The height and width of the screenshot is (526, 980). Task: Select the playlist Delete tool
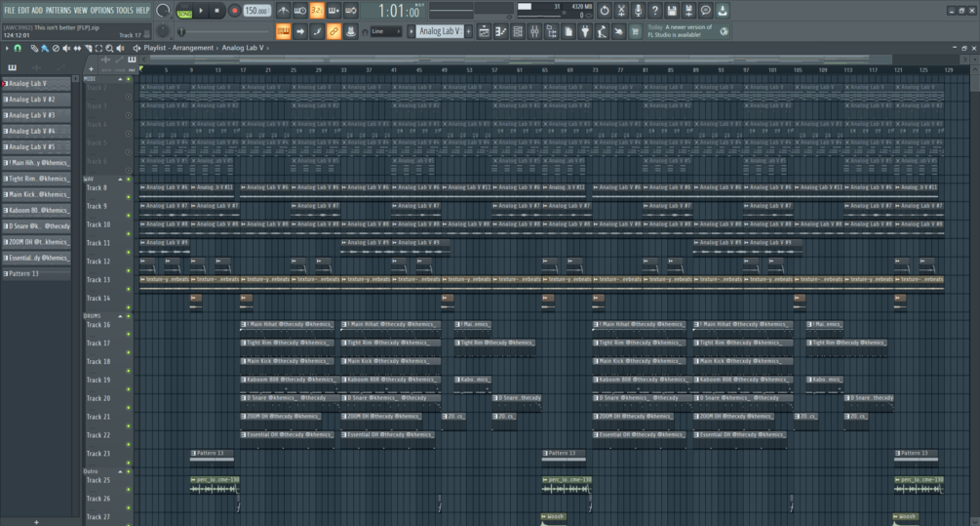point(56,48)
